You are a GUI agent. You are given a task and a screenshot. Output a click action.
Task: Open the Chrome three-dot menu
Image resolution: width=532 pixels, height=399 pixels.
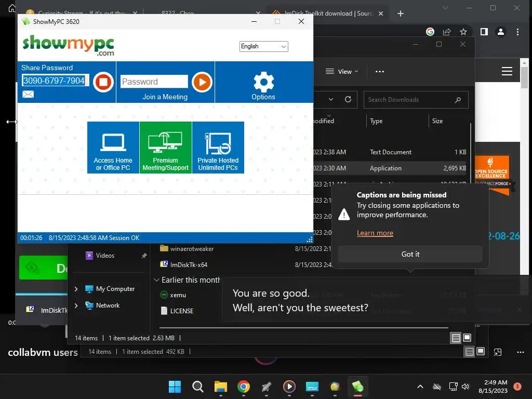point(517,32)
